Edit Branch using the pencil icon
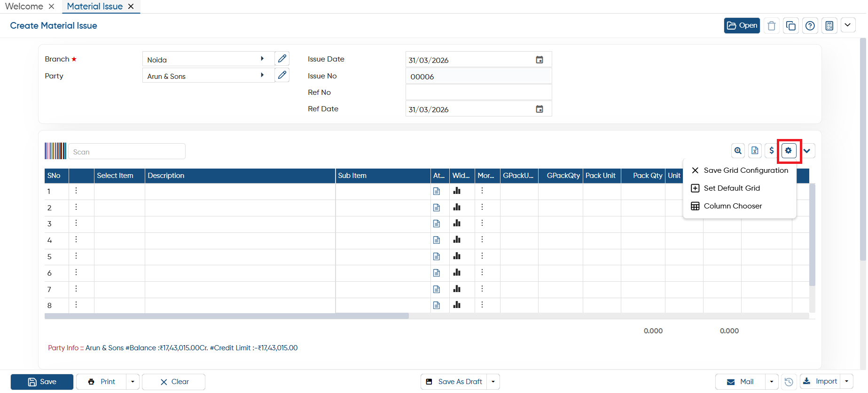868x393 pixels. click(x=282, y=59)
